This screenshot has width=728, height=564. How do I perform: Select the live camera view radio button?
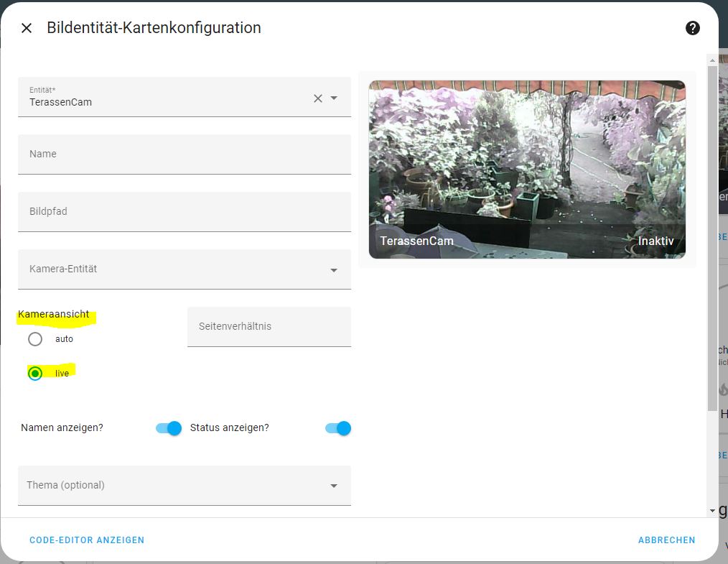click(35, 374)
